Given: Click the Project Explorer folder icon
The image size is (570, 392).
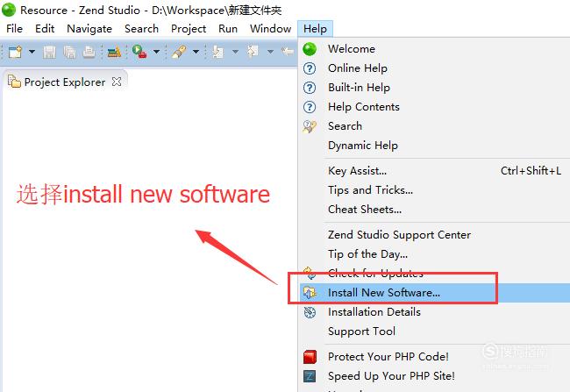Looking at the screenshot, I should (x=14, y=82).
